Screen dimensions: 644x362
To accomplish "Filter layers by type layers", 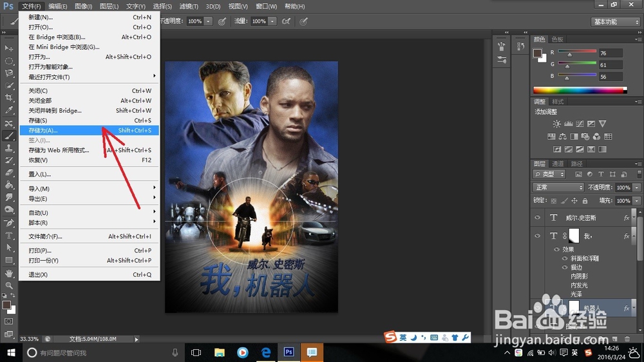I will pyautogui.click(x=601, y=174).
